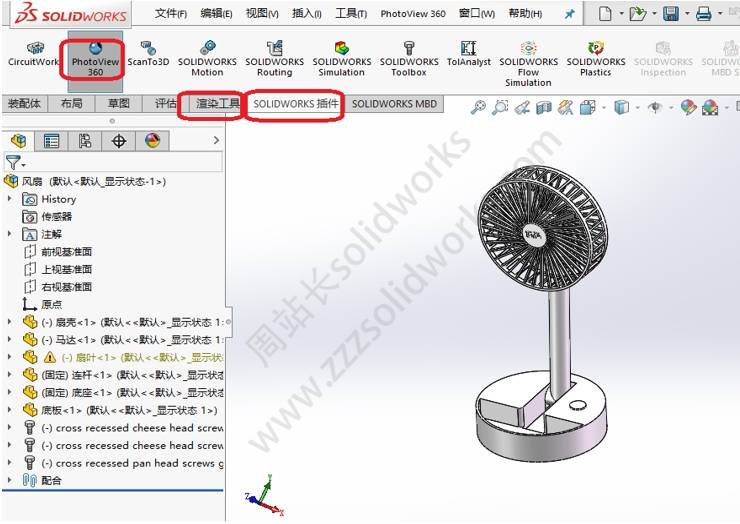Switch to the SOLIDWORKS MBD tab

394,103
